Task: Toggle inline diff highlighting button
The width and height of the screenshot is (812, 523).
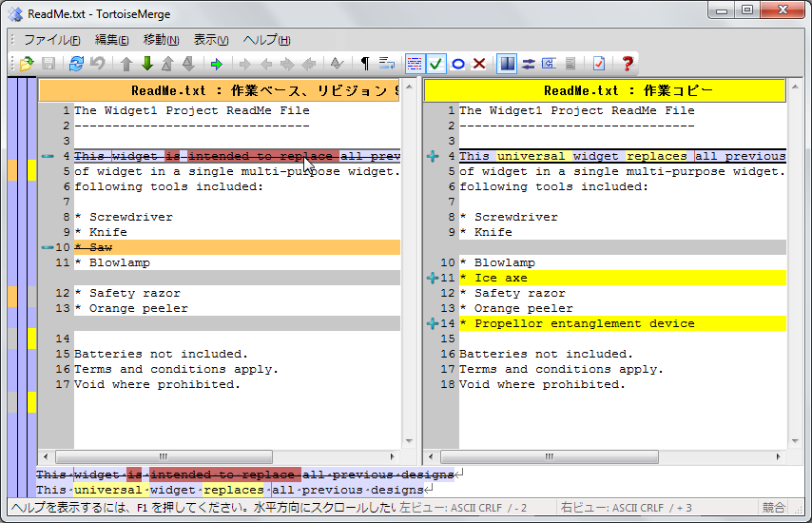Action: (415, 64)
